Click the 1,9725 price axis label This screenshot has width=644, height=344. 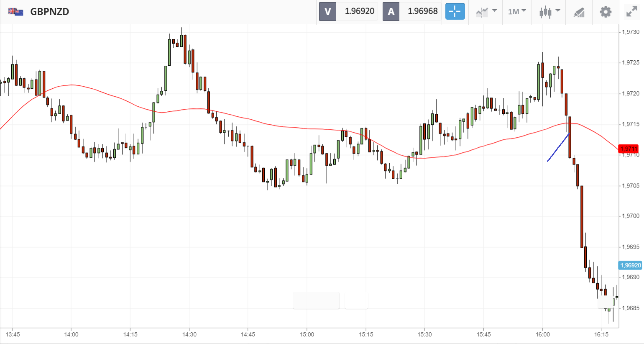[631, 62]
